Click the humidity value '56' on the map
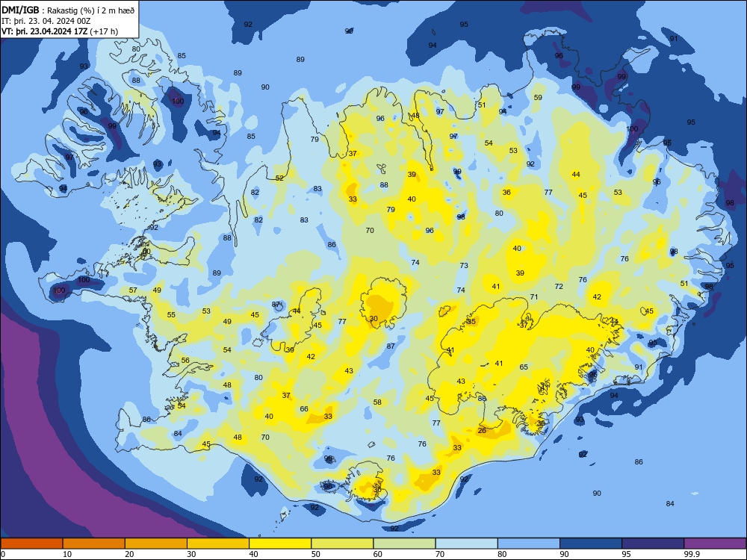 pos(185,361)
